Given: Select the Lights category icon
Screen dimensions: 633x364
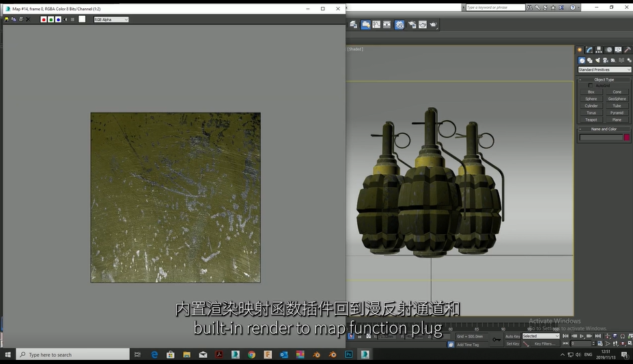Looking at the screenshot, I should click(597, 60).
